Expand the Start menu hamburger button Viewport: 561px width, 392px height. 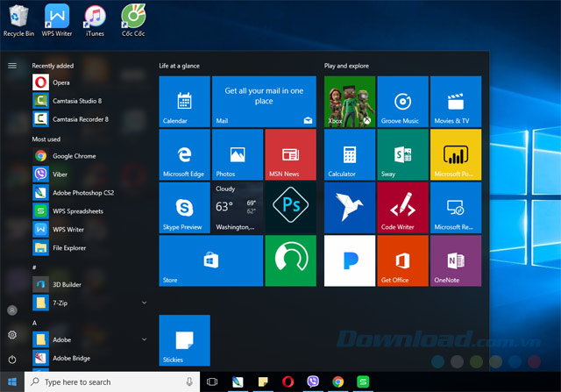(12, 66)
